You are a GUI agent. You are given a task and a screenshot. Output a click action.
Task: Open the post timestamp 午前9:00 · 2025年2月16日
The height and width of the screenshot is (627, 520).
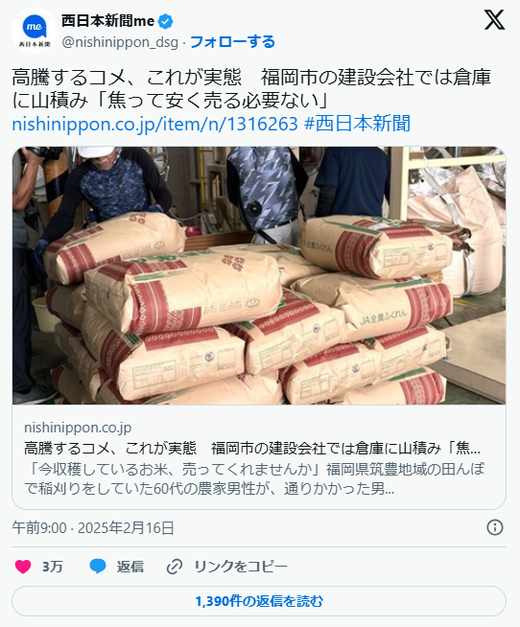93,528
